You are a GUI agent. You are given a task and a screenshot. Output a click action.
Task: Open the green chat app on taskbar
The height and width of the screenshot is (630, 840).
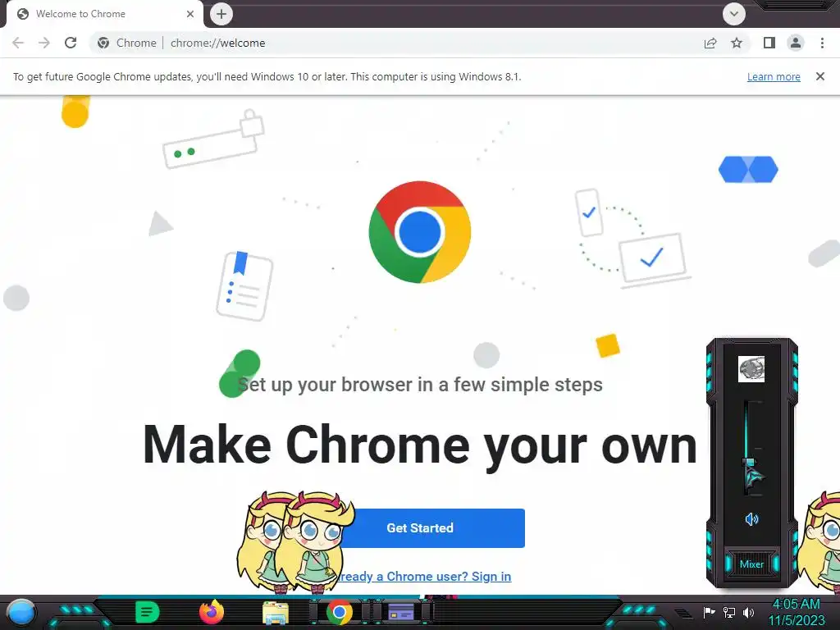148,612
